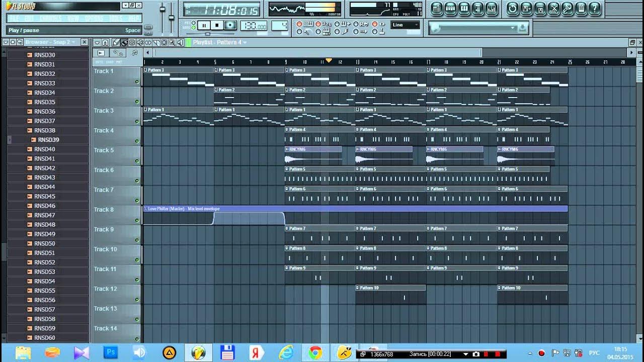The height and width of the screenshot is (362, 644).
Task: Click the Track 5 label
Action: [104, 150]
